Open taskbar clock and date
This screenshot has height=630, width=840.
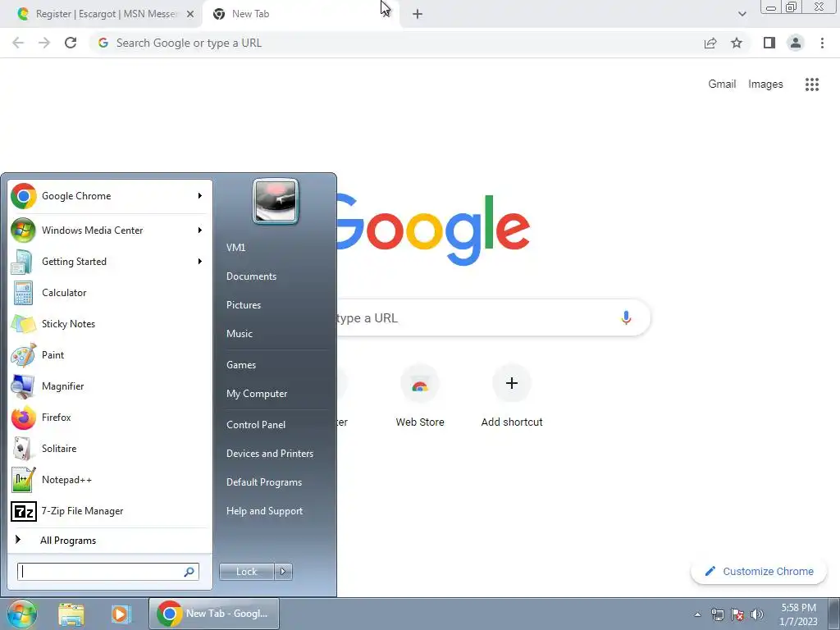(x=798, y=614)
